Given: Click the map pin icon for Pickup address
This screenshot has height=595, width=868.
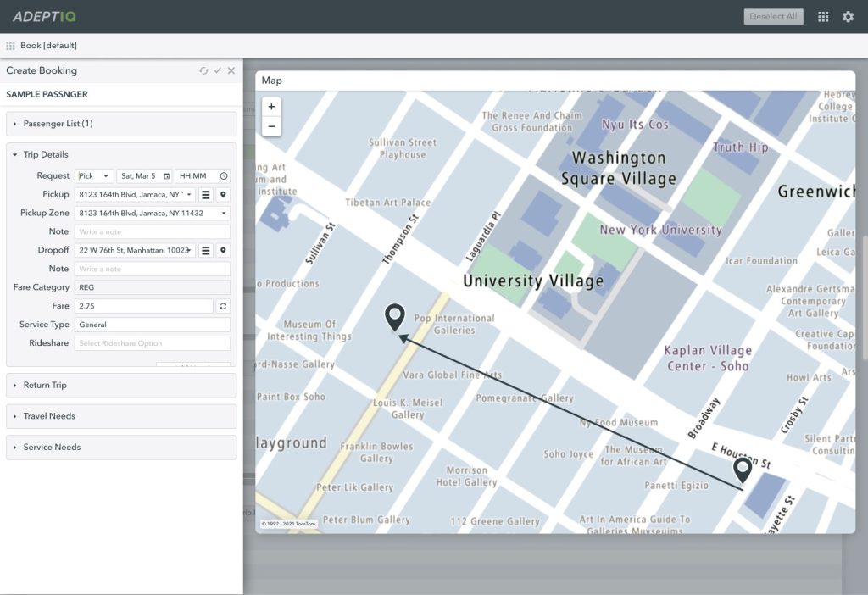Looking at the screenshot, I should pos(222,194).
